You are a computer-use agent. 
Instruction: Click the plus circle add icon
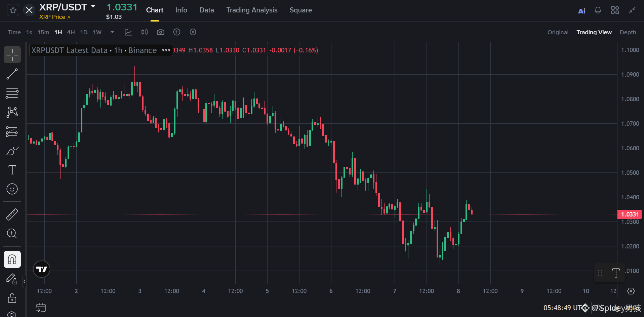coord(177,32)
